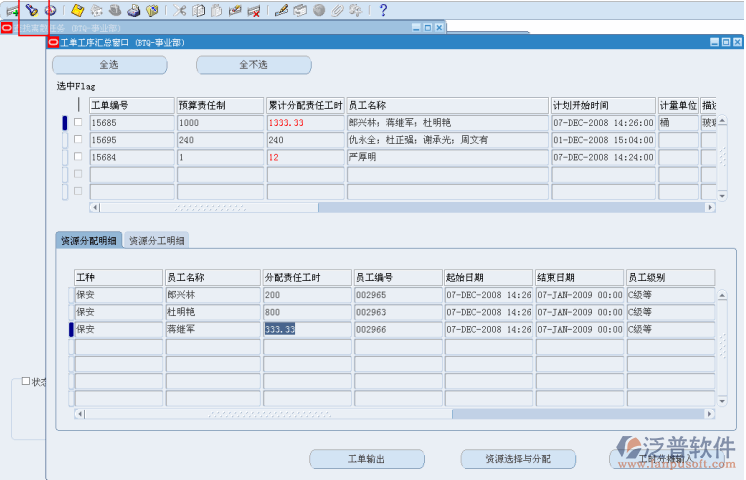The height and width of the screenshot is (480, 746).
Task: Check the checkbox for work order 15684
Action: (x=78, y=157)
